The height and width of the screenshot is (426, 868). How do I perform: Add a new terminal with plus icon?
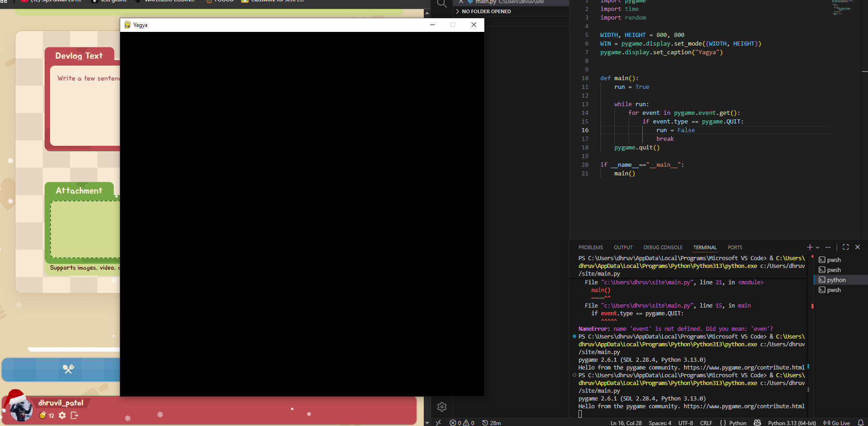(809, 247)
